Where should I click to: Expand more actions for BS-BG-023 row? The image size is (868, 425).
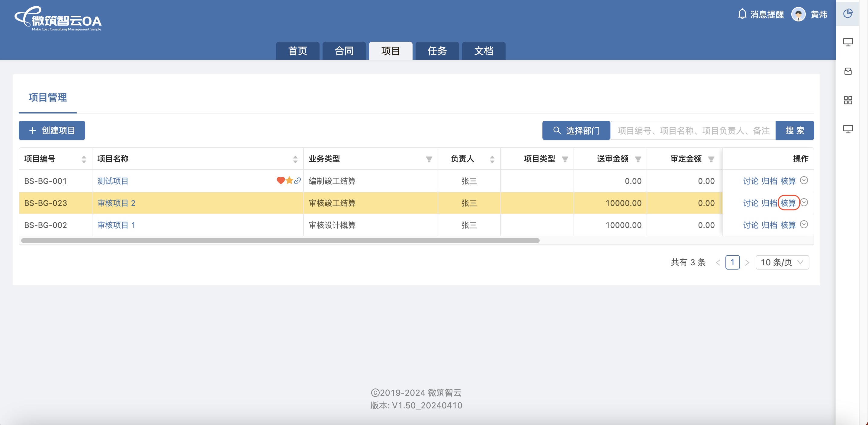804,203
